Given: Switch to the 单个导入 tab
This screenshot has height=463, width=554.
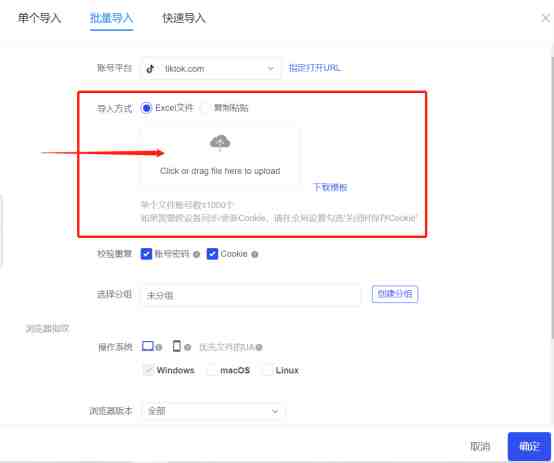Looking at the screenshot, I should pyautogui.click(x=39, y=18).
